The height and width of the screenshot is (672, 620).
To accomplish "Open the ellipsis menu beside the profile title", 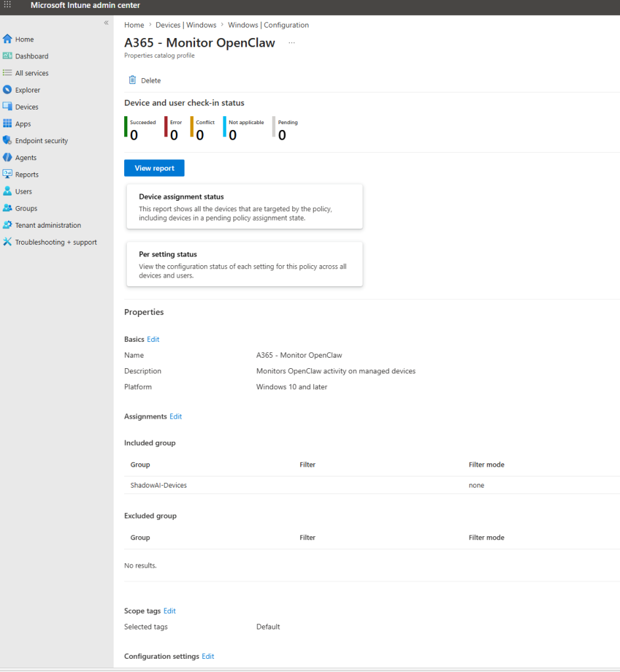I will click(x=292, y=43).
